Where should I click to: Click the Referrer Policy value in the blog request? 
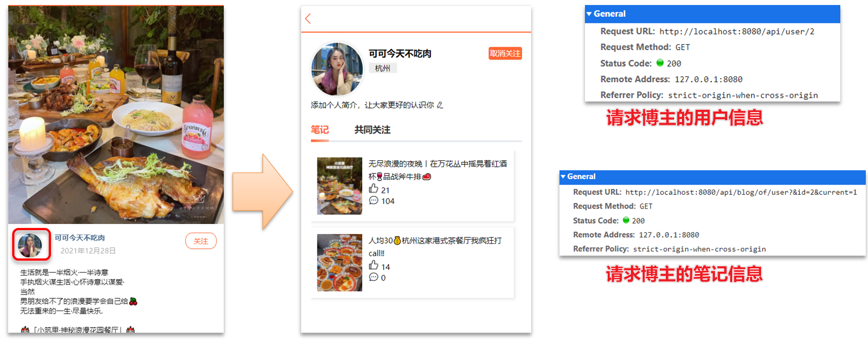[x=699, y=249]
